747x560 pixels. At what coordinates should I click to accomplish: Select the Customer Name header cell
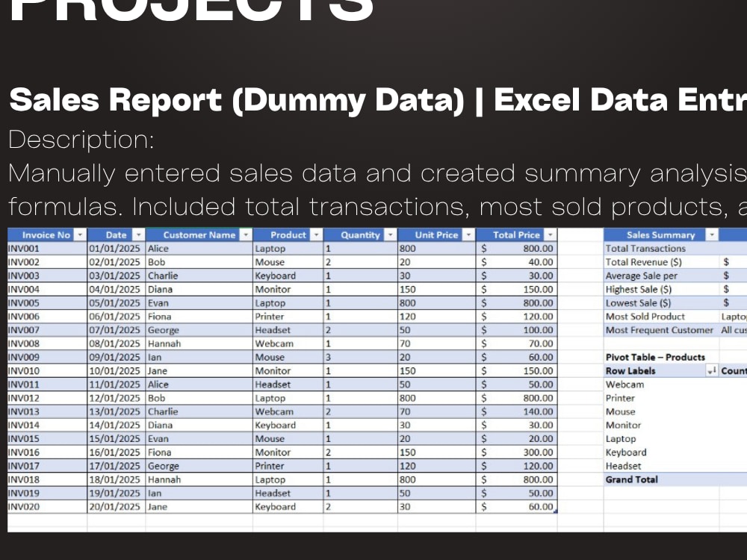pos(199,234)
